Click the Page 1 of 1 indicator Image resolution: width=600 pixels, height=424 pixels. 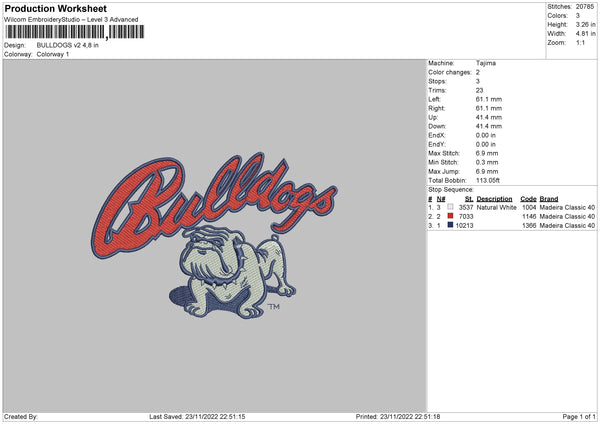tap(579, 417)
